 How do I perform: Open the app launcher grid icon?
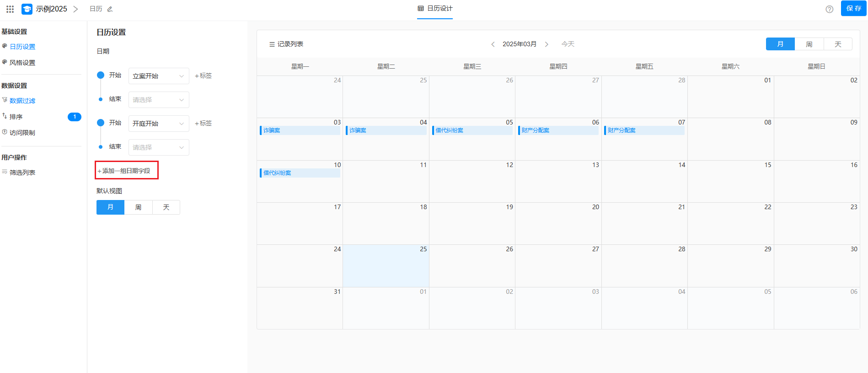(x=10, y=9)
